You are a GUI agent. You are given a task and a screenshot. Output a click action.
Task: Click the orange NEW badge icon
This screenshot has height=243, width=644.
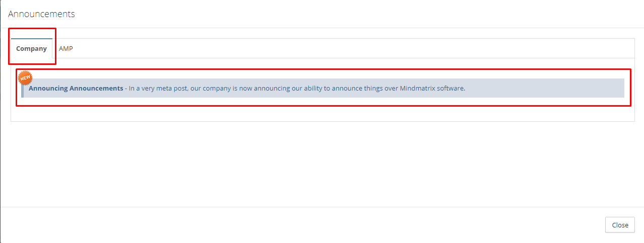click(x=25, y=78)
